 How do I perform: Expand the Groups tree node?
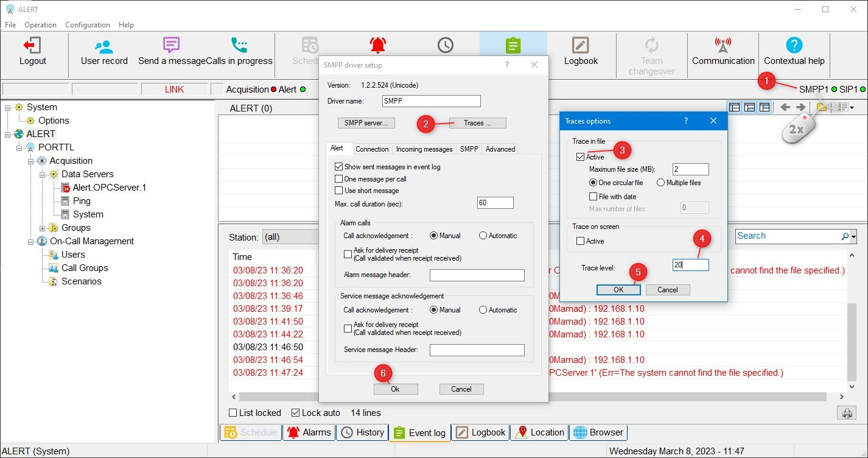(x=43, y=228)
